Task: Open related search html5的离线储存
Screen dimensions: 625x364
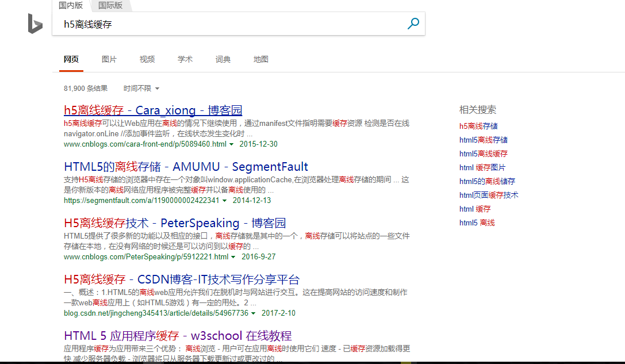Action: pyautogui.click(x=487, y=181)
